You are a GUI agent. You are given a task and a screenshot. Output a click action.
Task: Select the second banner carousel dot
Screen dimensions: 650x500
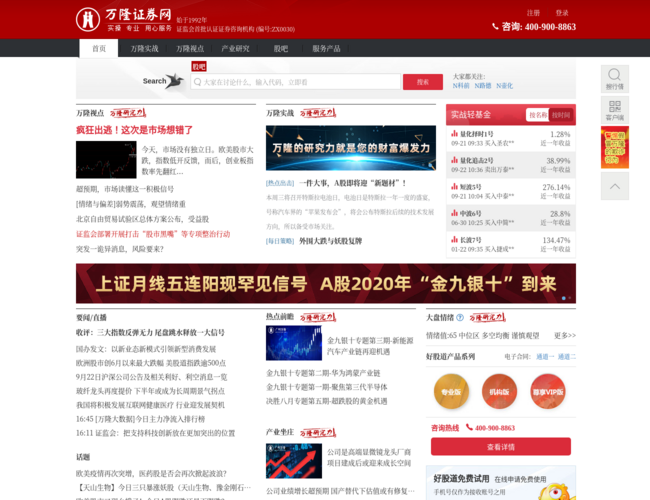[570, 298]
